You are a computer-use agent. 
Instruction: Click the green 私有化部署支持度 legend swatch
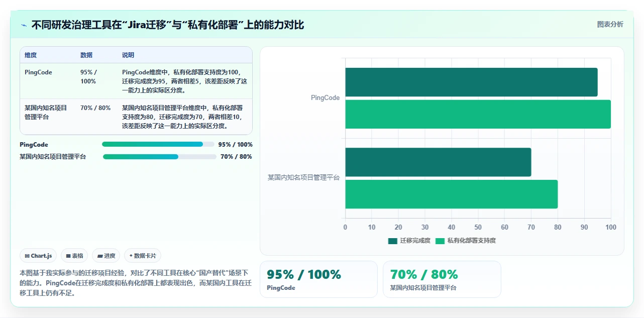[x=440, y=241]
